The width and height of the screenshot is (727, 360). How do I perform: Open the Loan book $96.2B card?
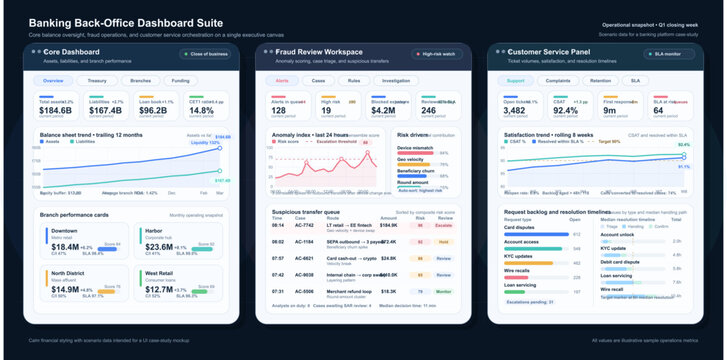point(157,105)
